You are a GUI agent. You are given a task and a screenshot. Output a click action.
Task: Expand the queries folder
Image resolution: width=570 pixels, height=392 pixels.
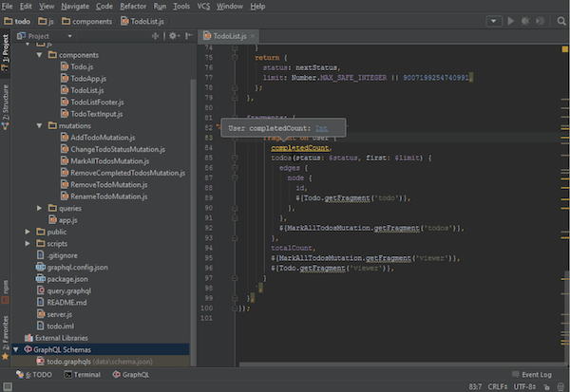pos(39,207)
